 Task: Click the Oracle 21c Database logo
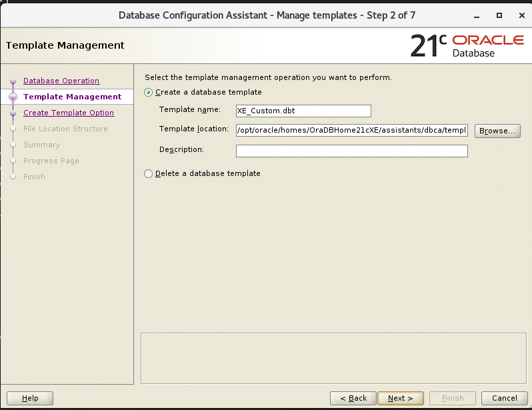click(467, 45)
